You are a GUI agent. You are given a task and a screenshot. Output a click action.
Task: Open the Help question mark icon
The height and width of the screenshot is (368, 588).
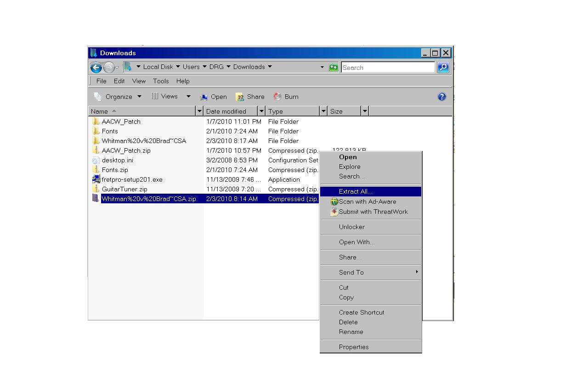tap(441, 97)
